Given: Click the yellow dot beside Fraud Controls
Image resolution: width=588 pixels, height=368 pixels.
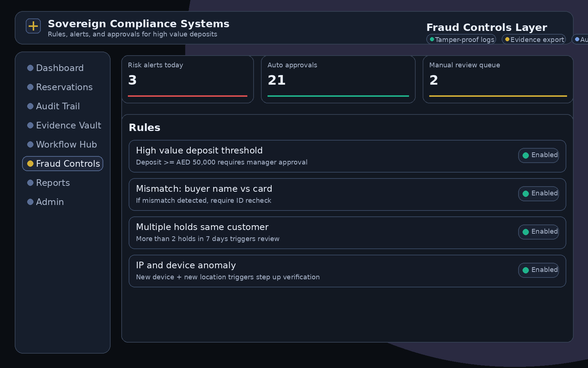Looking at the screenshot, I should (30, 163).
